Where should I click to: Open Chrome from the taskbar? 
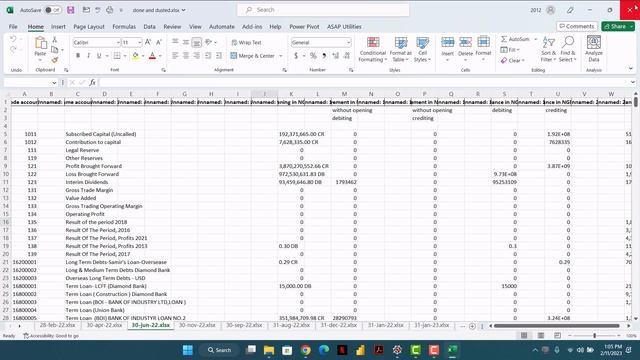click(x=305, y=350)
